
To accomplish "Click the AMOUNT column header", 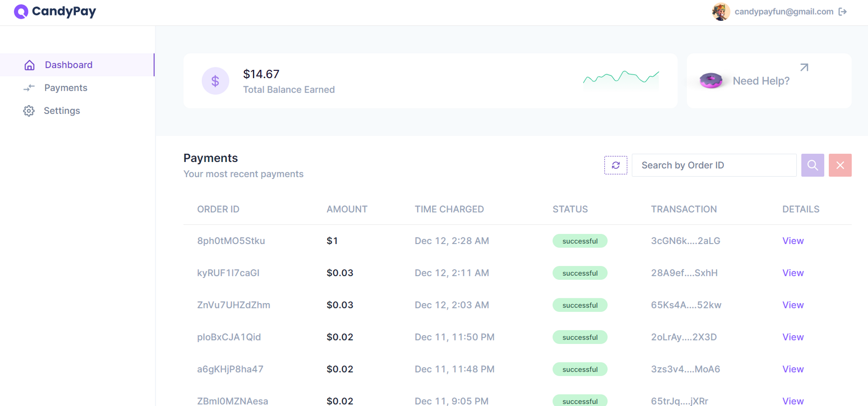I will pyautogui.click(x=347, y=209).
